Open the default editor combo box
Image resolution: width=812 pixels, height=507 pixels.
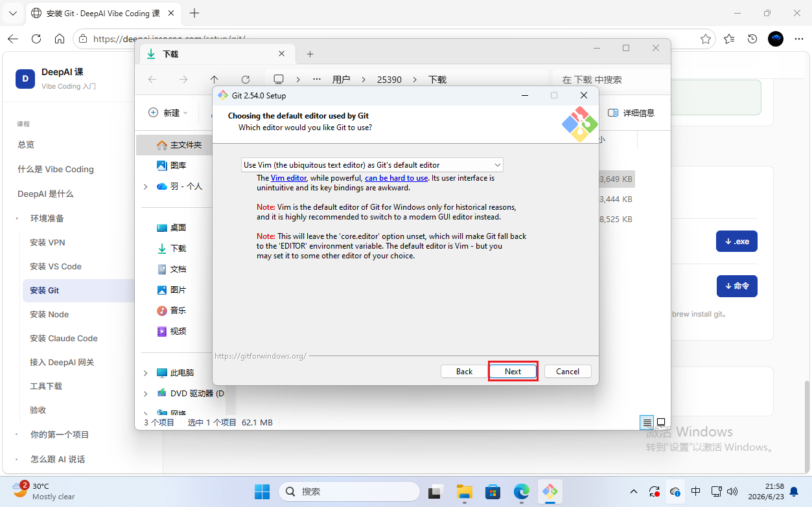(x=372, y=165)
